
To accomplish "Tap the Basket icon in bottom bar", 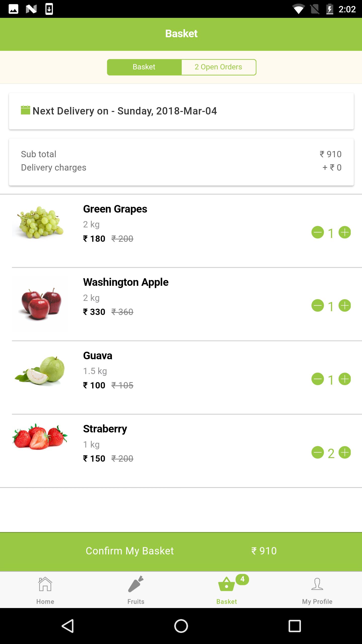I will (x=227, y=590).
